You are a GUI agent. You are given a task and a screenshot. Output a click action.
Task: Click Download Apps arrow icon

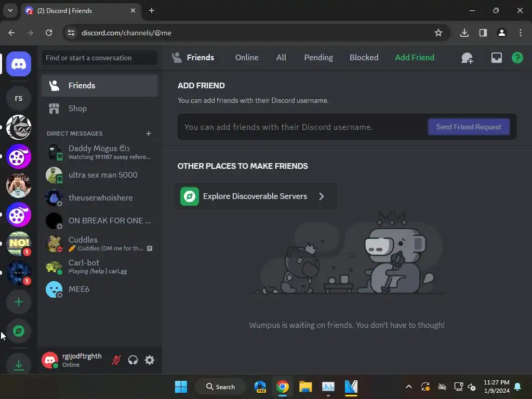[19, 364]
